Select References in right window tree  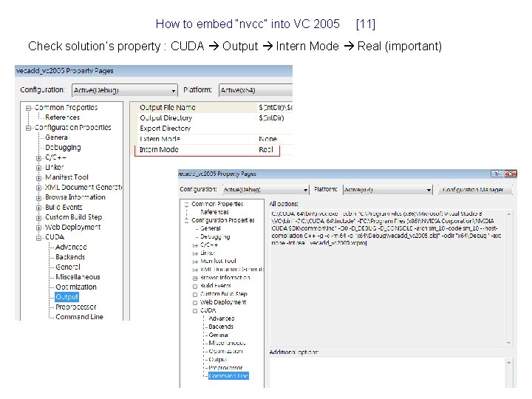(x=214, y=212)
